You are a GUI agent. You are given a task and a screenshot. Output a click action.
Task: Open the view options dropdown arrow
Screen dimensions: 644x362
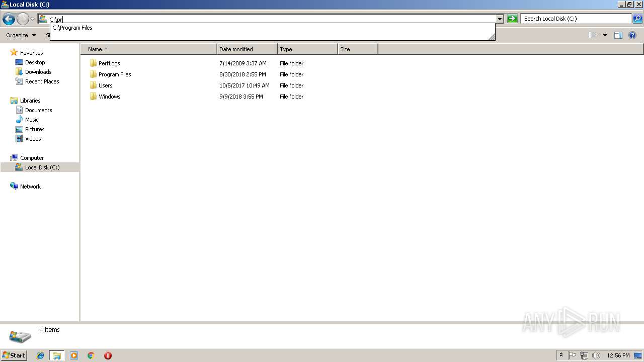coord(605,35)
